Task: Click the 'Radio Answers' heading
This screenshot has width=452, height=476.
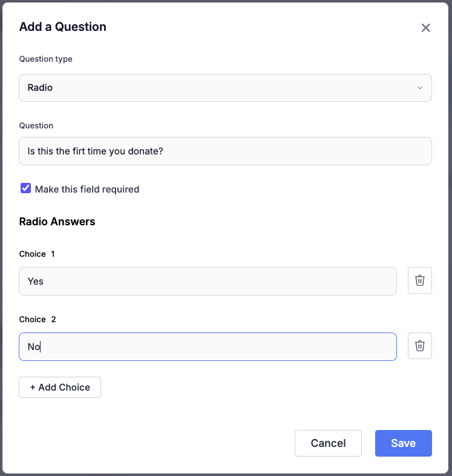Action: coord(57,222)
